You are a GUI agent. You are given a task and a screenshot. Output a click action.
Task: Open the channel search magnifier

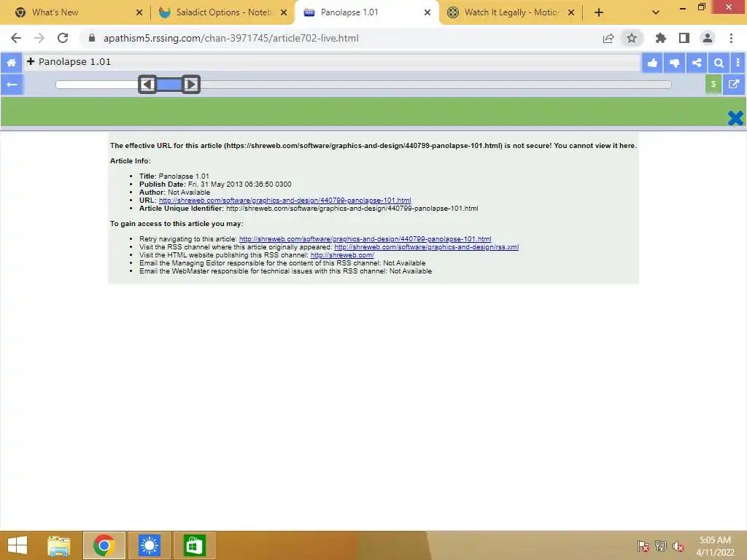[x=719, y=63]
